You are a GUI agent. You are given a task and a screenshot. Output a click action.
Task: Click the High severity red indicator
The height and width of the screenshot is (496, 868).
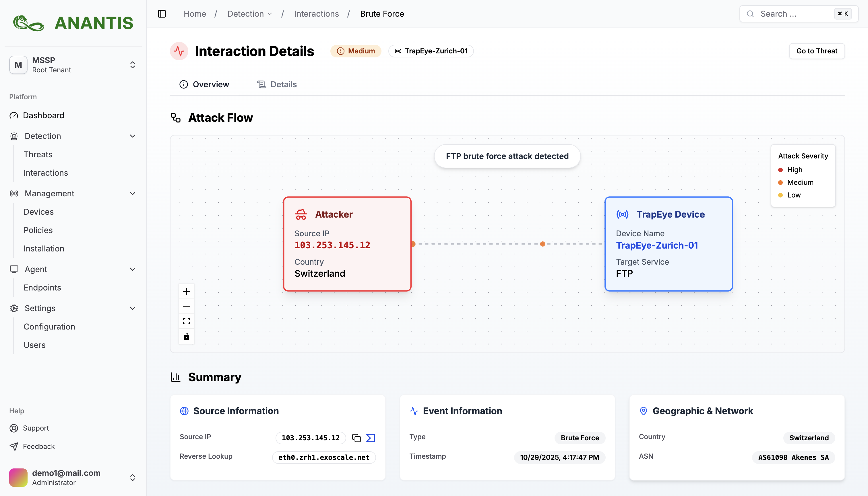click(780, 170)
